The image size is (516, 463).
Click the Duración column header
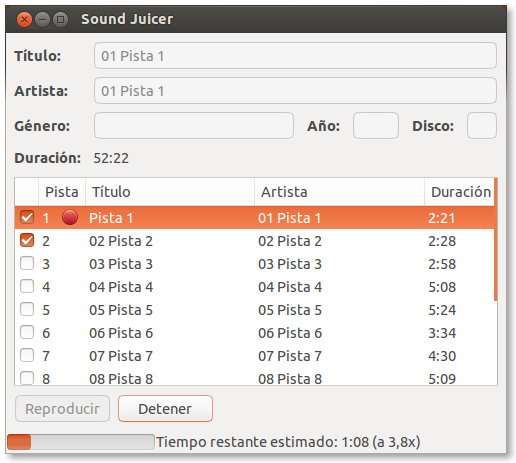459,192
